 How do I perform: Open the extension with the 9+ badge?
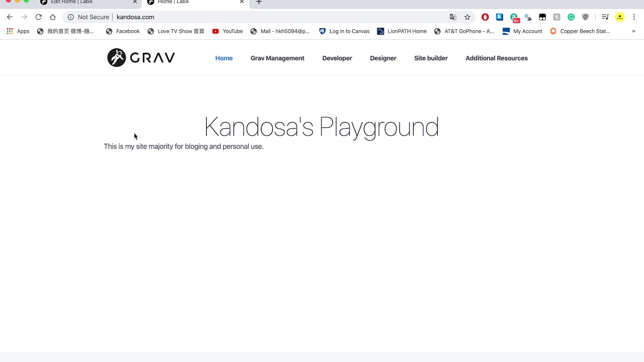pyautogui.click(x=514, y=18)
